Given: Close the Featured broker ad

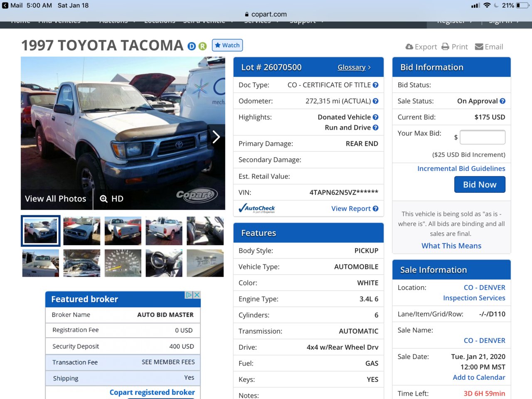Looking at the screenshot, I should pyautogui.click(x=197, y=295).
